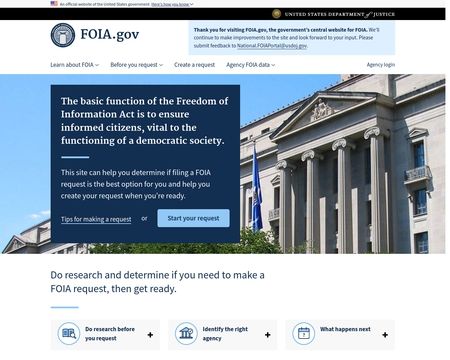Click the Agency login link
The height and width of the screenshot is (360, 450).
pyautogui.click(x=381, y=65)
